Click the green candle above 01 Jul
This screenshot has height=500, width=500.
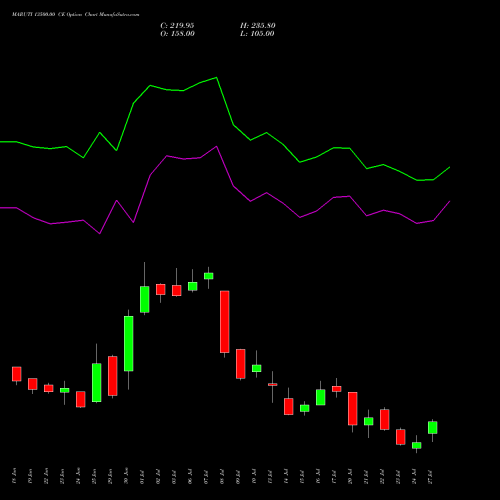(145, 299)
